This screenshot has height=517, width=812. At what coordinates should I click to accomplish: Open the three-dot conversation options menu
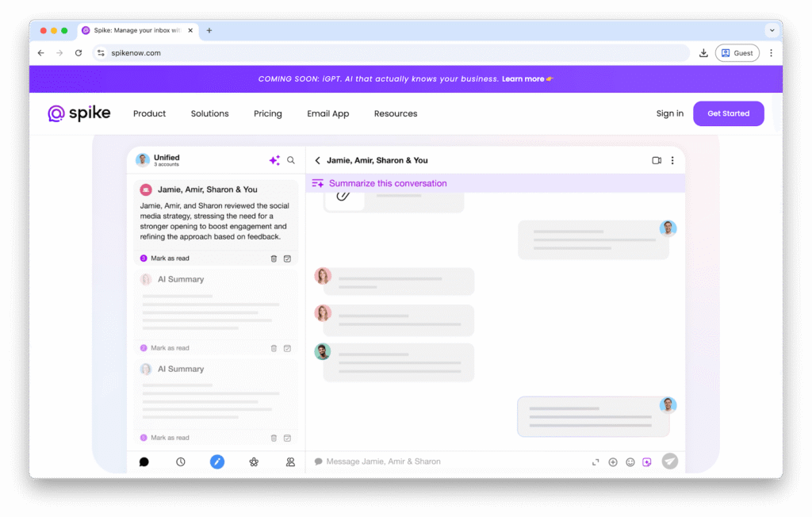pos(672,160)
